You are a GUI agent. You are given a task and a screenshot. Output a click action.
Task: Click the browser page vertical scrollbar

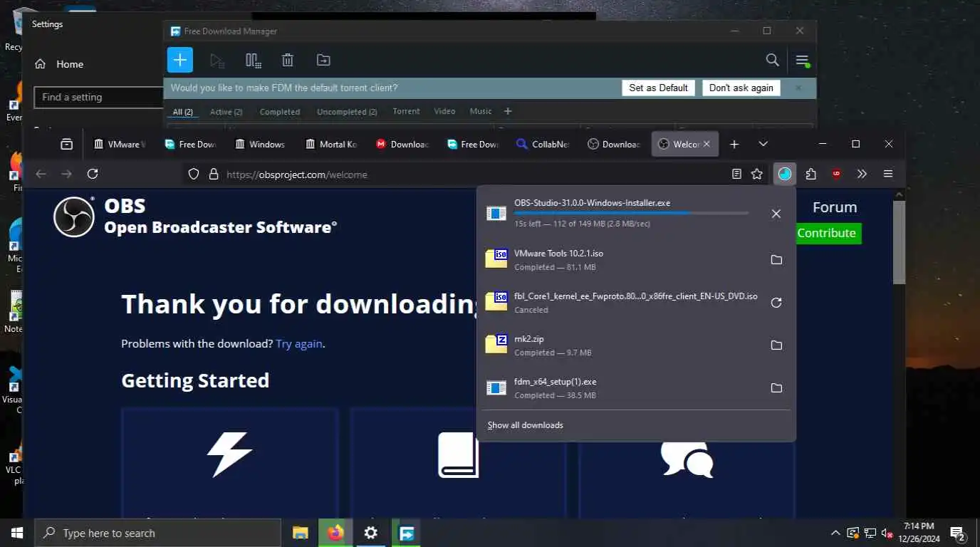point(900,242)
